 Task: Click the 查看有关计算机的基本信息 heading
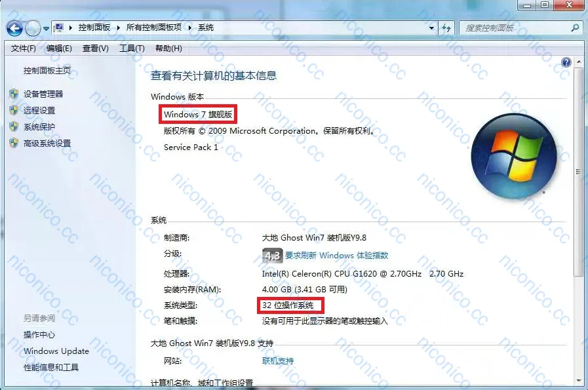[214, 76]
